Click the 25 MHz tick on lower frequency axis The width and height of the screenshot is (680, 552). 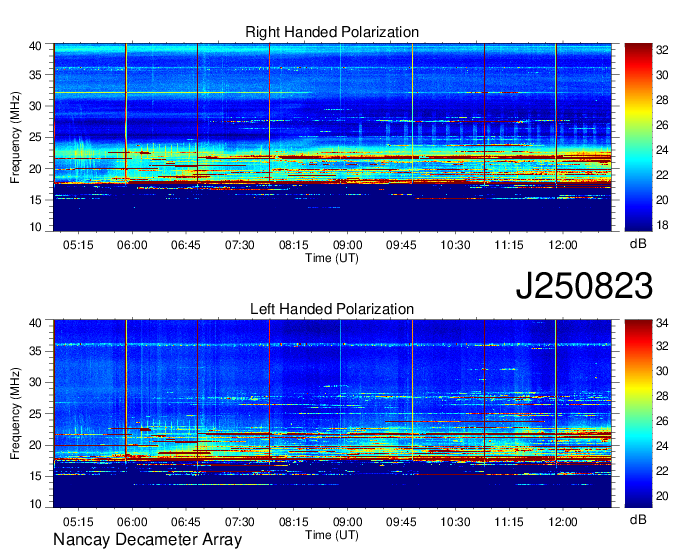click(35, 414)
